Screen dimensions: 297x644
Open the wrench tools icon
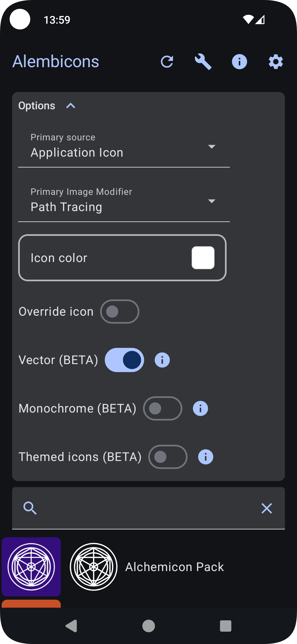pyautogui.click(x=203, y=62)
